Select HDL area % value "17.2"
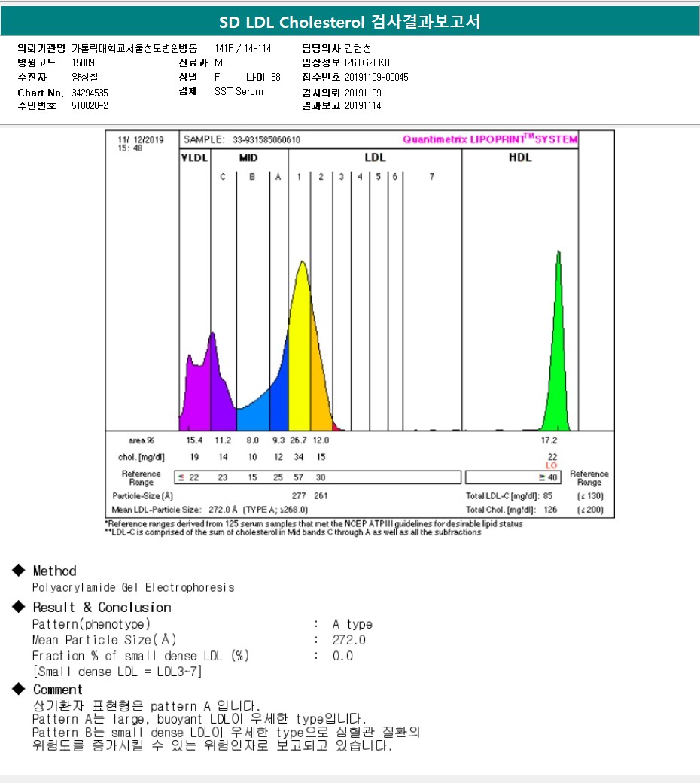The image size is (700, 783). [549, 440]
